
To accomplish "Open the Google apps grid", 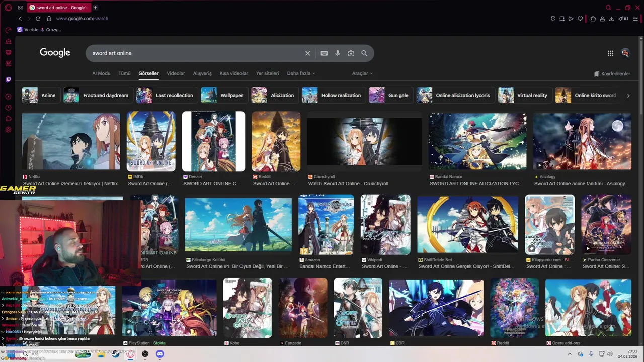I will pyautogui.click(x=610, y=53).
